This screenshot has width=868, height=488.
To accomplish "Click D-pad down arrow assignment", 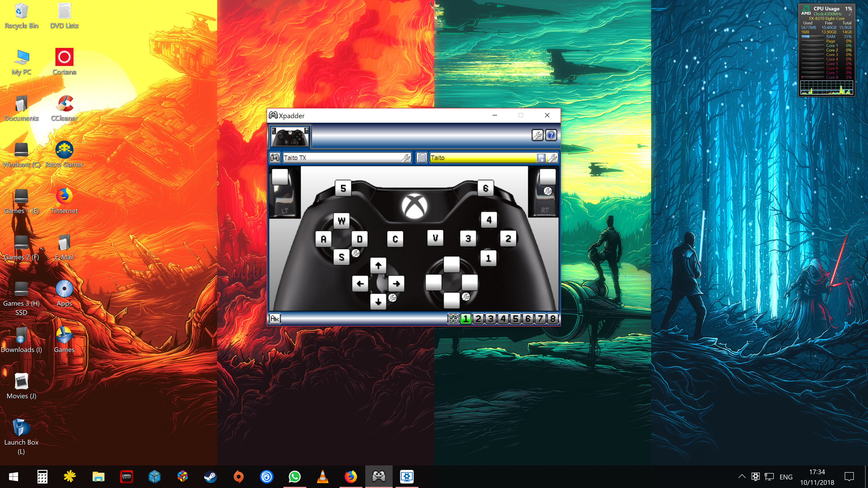I will [378, 301].
